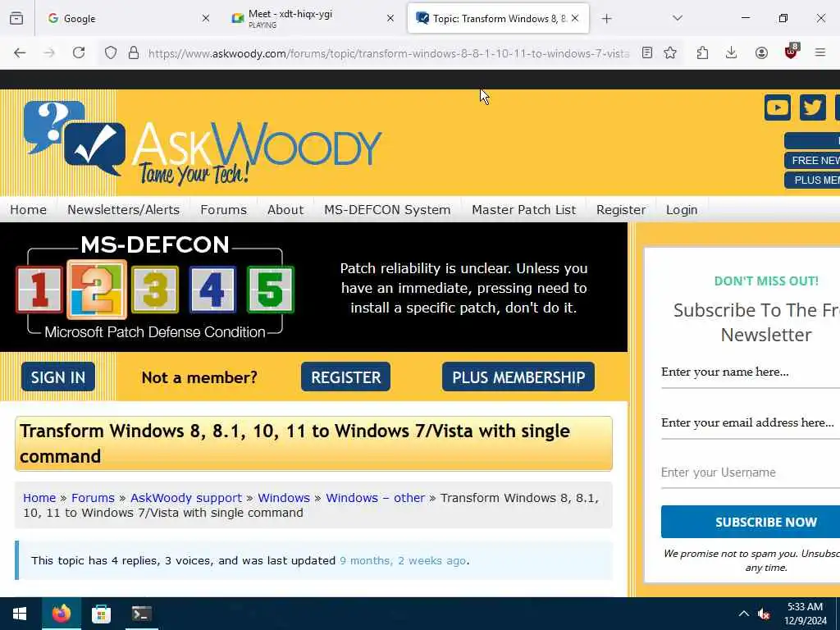Image resolution: width=840 pixels, height=630 pixels.
Task: Click the Forums breadcrumb link
Action: [93, 498]
